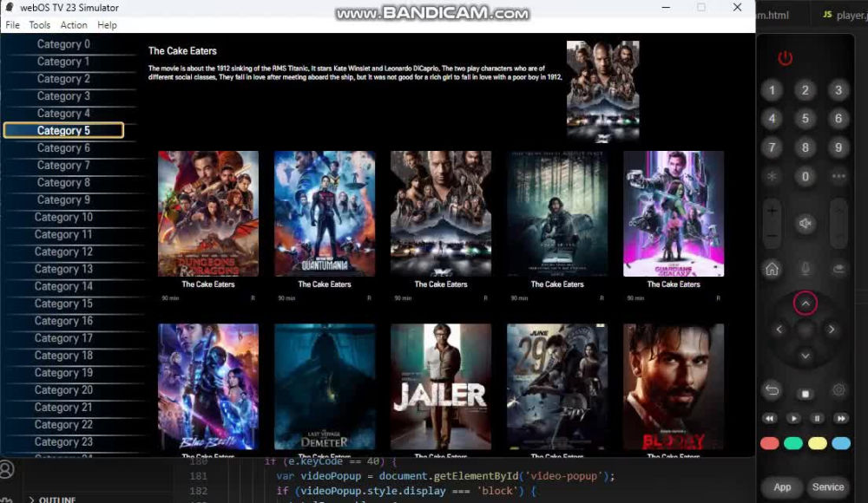Click the Guardians of the Galaxy poster
The height and width of the screenshot is (503, 868).
pyautogui.click(x=674, y=213)
